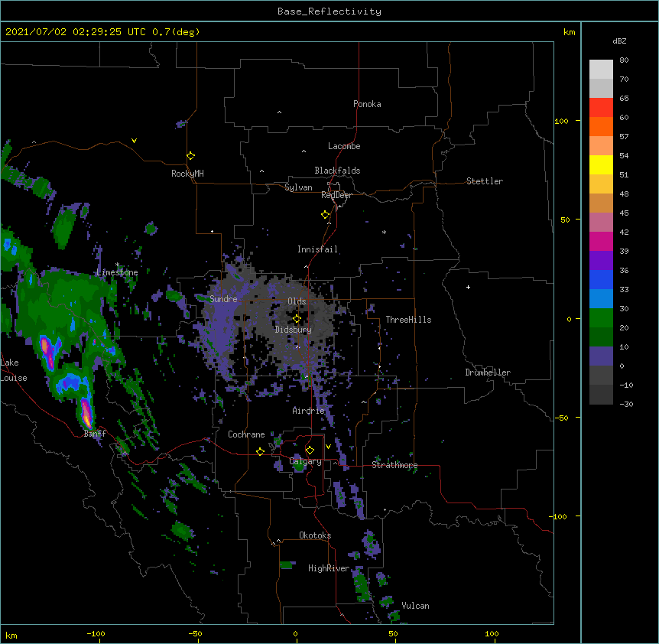Viewport: 659px width, 644px height.
Task: Click the 100 km mark on right axis
Action: point(561,121)
